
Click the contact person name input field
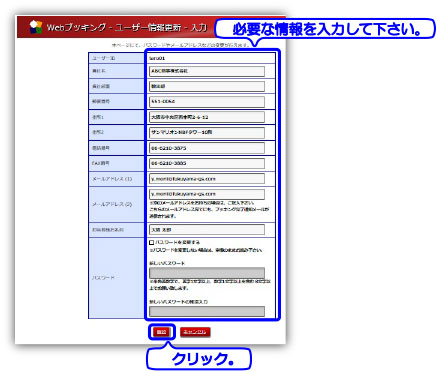coord(207,230)
